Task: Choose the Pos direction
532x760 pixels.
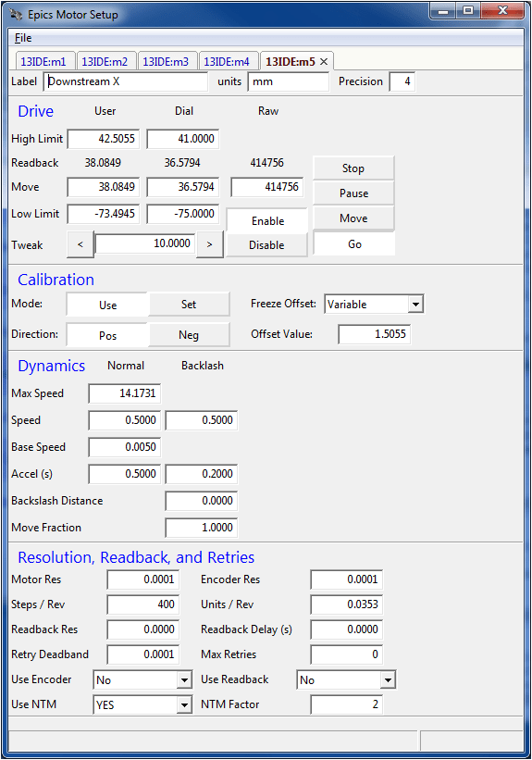Action: (107, 335)
